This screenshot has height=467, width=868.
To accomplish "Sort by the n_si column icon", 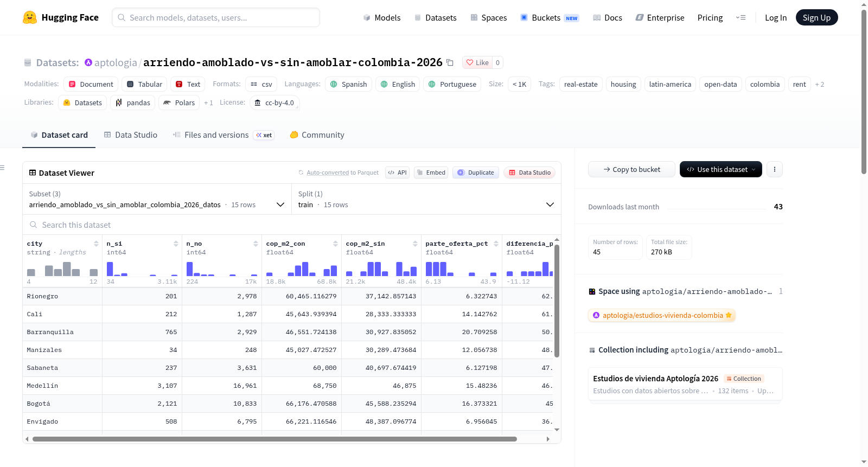I will [x=176, y=244].
